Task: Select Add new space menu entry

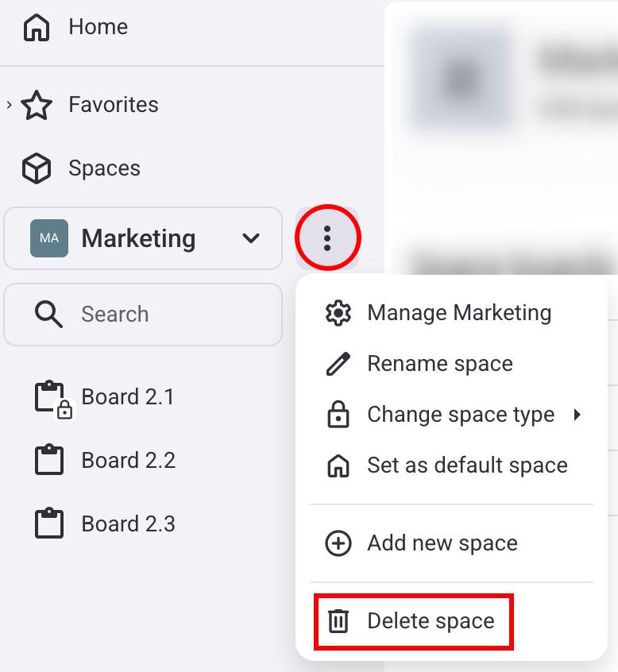Action: pos(442,543)
